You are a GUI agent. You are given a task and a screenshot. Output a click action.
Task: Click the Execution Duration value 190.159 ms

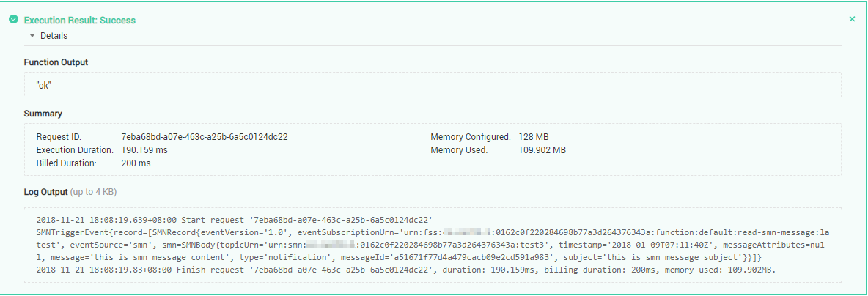144,150
